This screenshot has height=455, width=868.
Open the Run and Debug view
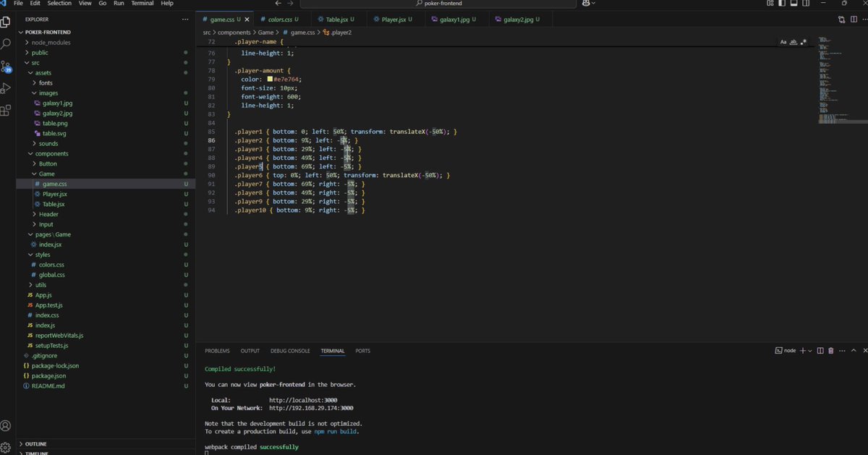[x=6, y=88]
